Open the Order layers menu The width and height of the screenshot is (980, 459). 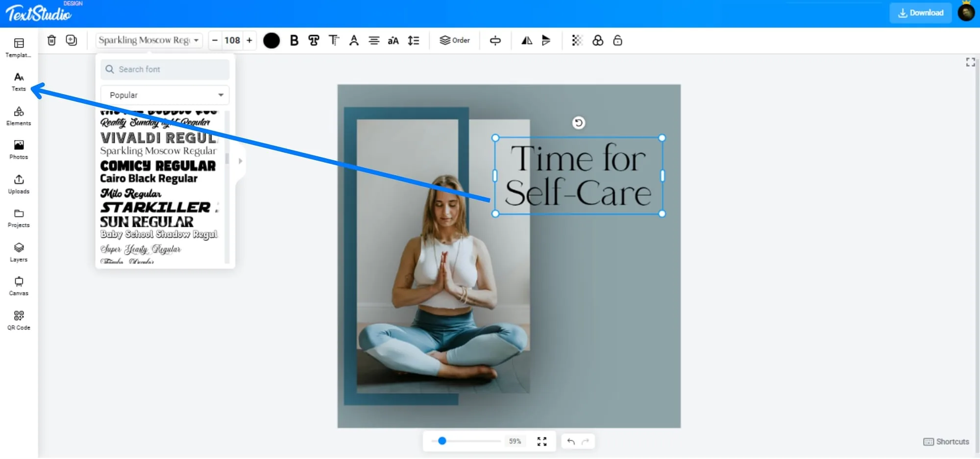pos(455,40)
